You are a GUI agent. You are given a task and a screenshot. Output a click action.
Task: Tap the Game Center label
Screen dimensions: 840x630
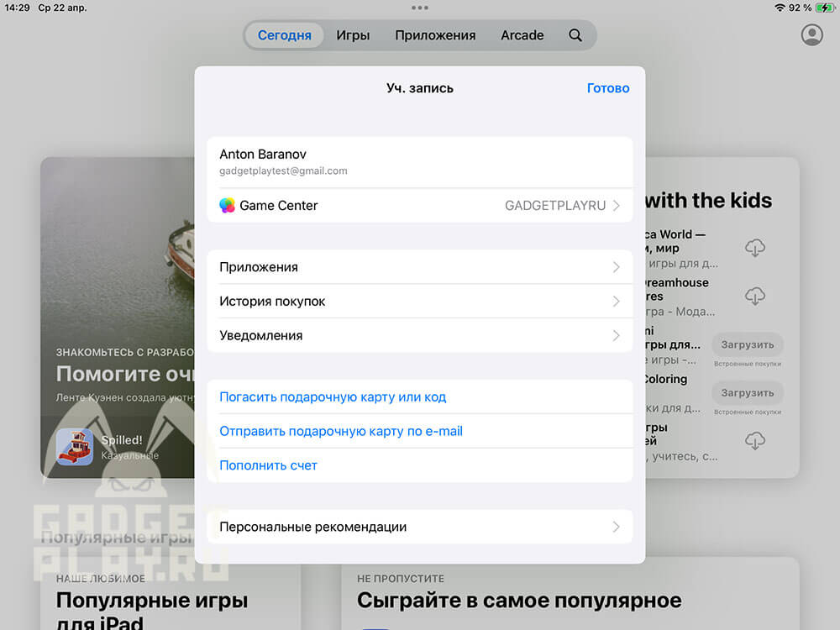pyautogui.click(x=279, y=206)
